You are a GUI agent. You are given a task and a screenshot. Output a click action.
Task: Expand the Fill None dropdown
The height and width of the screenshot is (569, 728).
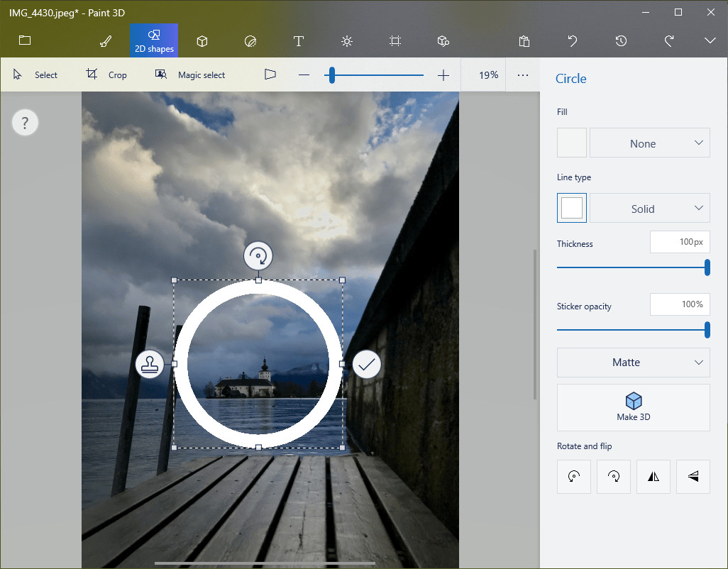[649, 143]
